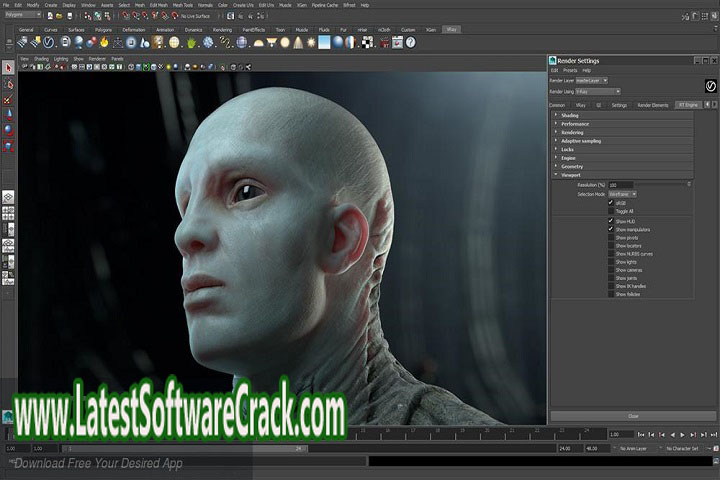Enable the Toggle All checkbox
The width and height of the screenshot is (720, 480).
click(611, 211)
